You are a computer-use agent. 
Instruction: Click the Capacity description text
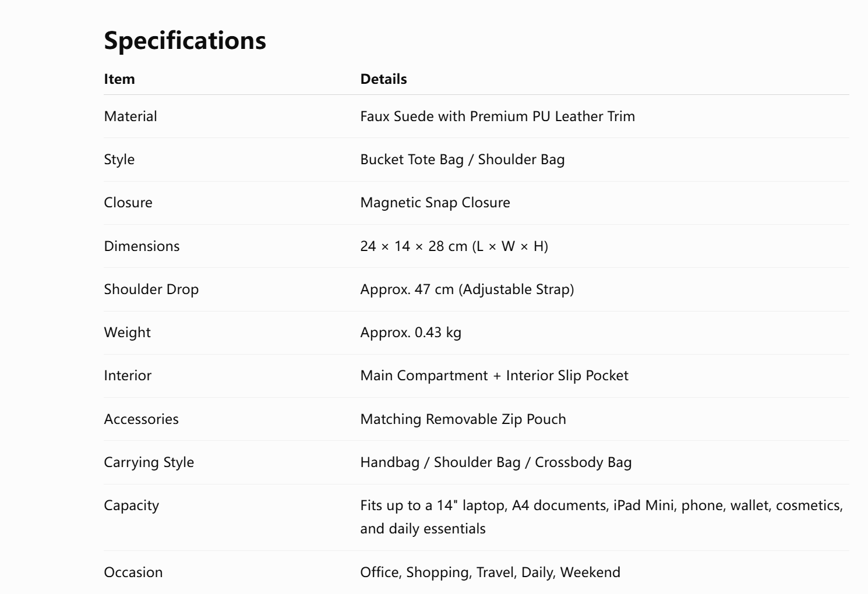click(602, 517)
